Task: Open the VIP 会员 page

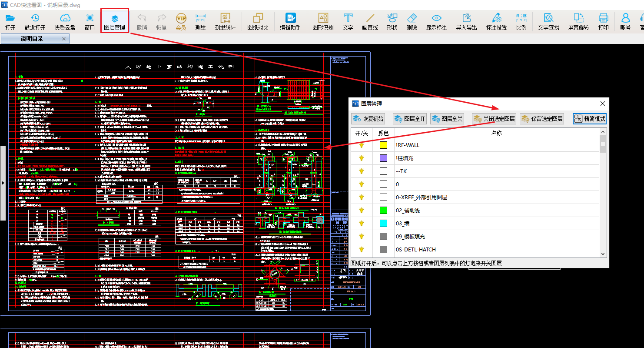Action: click(181, 22)
